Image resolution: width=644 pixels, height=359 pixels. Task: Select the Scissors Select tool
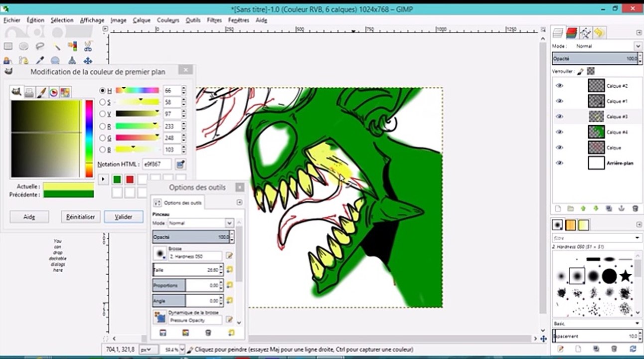(88, 46)
